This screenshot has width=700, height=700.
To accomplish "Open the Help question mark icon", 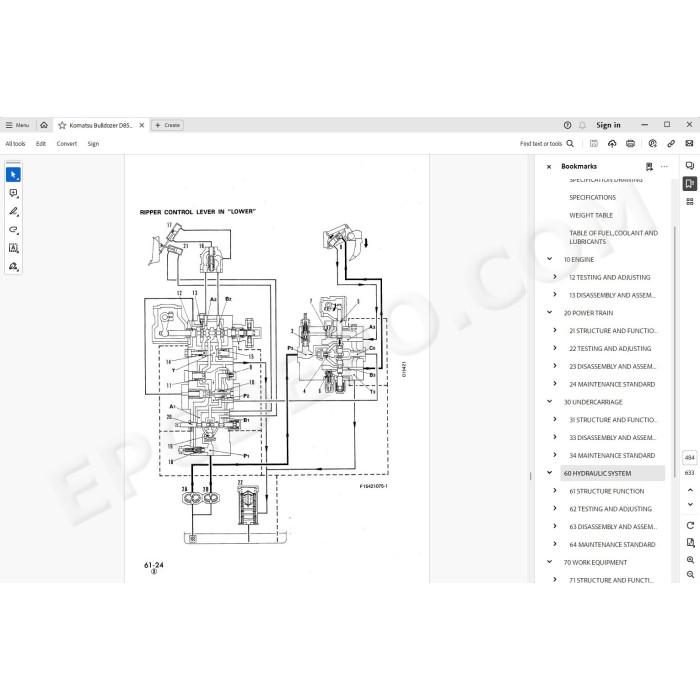I will 567,125.
